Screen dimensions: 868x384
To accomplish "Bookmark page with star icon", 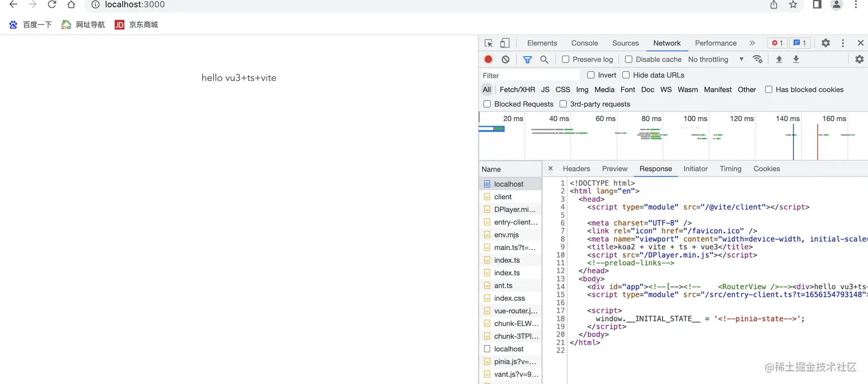I will (x=793, y=5).
